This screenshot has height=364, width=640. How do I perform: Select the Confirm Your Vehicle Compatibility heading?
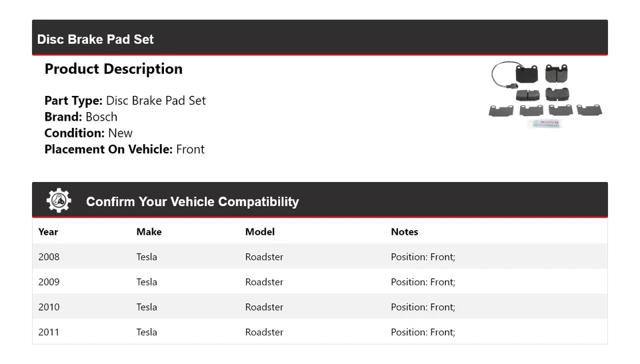(192, 201)
